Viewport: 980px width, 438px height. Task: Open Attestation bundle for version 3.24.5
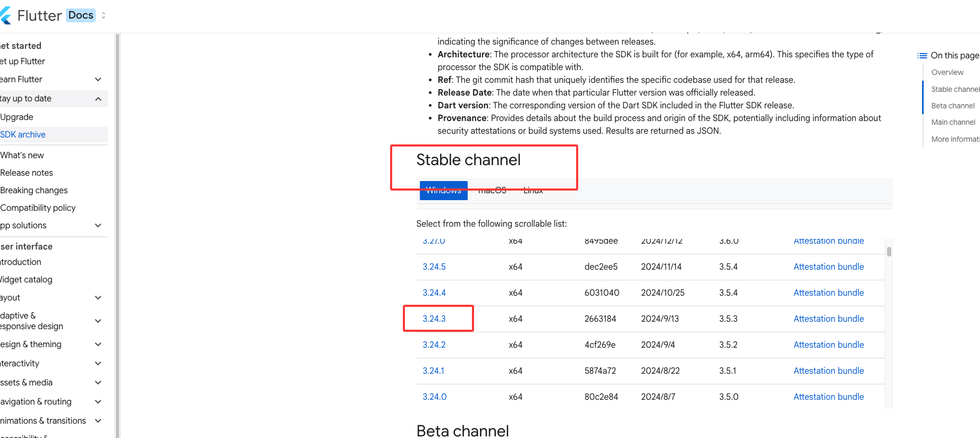coord(828,267)
